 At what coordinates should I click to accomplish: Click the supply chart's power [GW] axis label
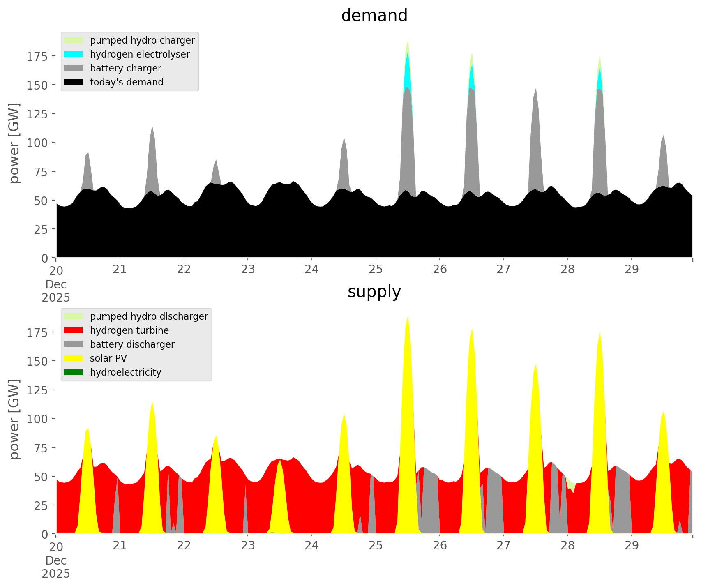tap(14, 419)
